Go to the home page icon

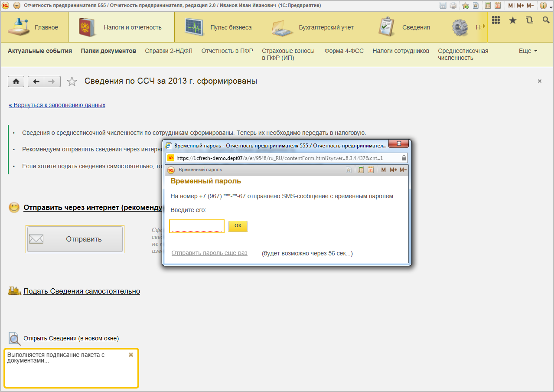click(x=16, y=82)
